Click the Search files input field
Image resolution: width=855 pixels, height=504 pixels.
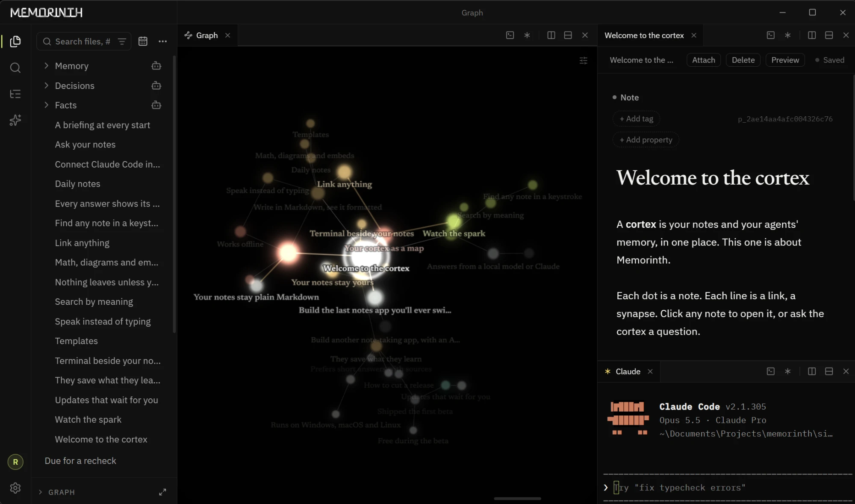pyautogui.click(x=84, y=41)
